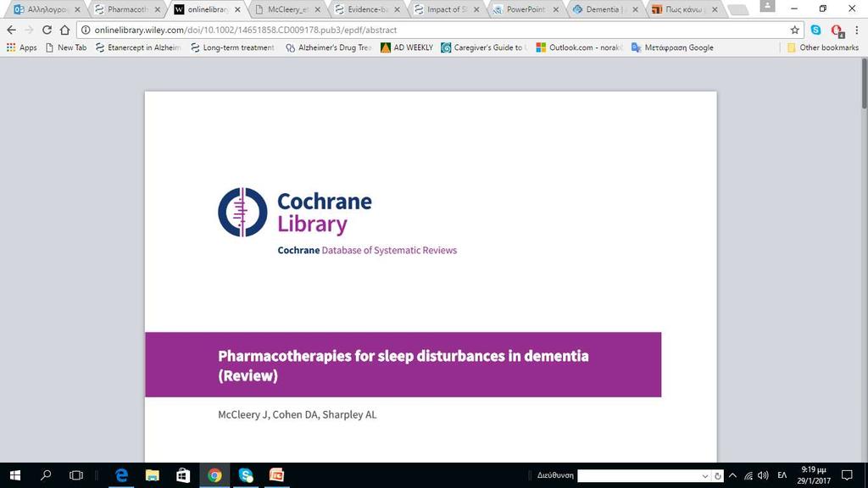Open the taskbar search magnifier
This screenshot has width=868, height=488.
click(46, 475)
